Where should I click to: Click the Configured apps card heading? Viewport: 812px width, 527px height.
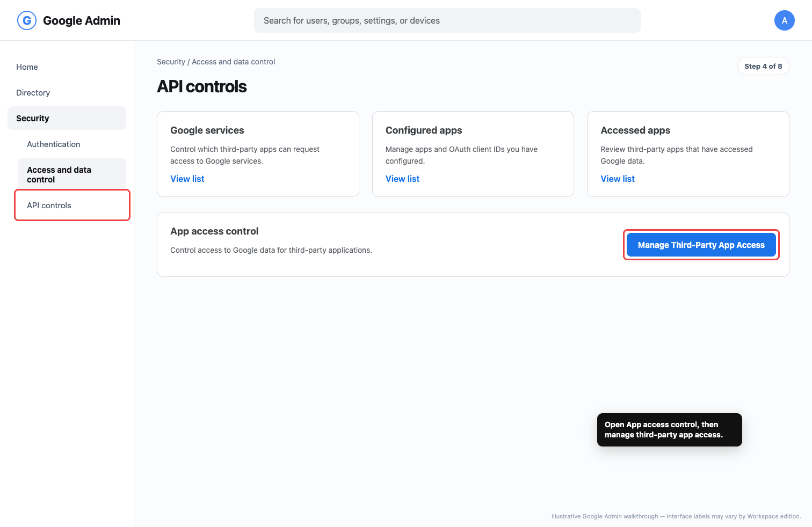pyautogui.click(x=424, y=130)
